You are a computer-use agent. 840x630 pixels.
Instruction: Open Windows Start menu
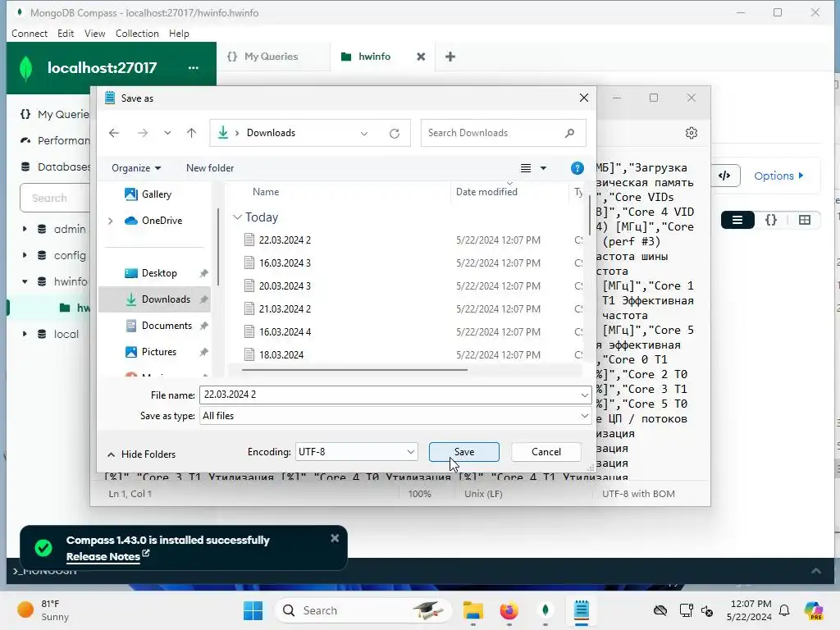253,610
